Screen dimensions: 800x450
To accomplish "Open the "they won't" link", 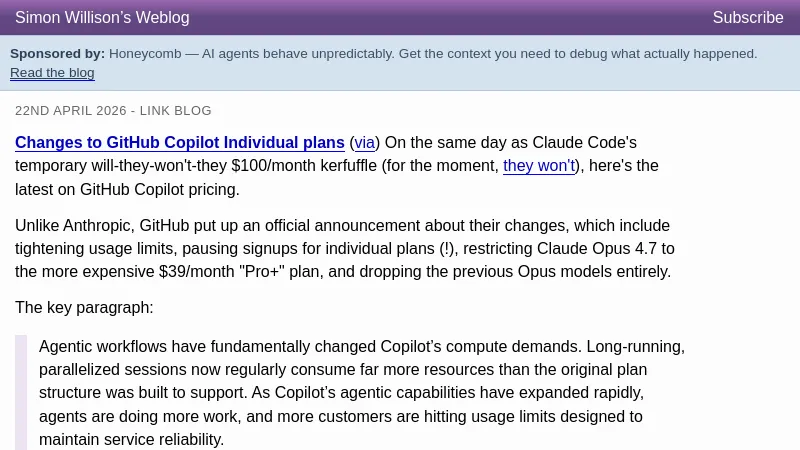I will point(538,166).
